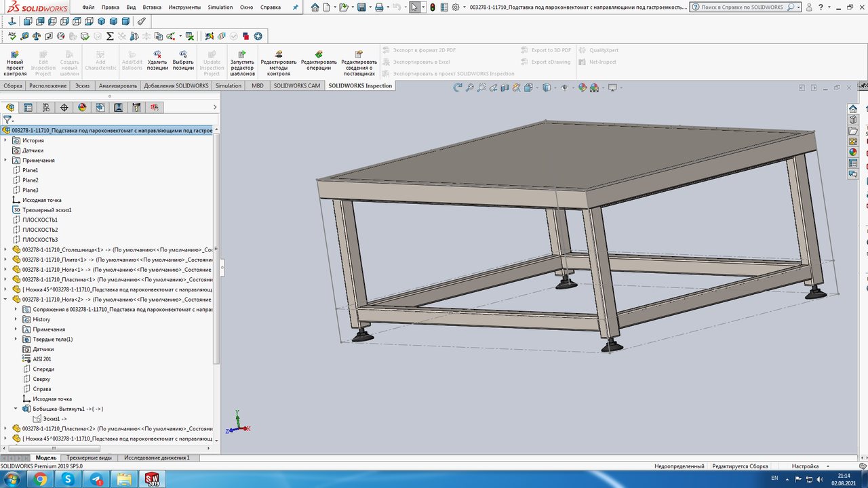Click the Print icon
The height and width of the screenshot is (488, 868).
tap(380, 7)
